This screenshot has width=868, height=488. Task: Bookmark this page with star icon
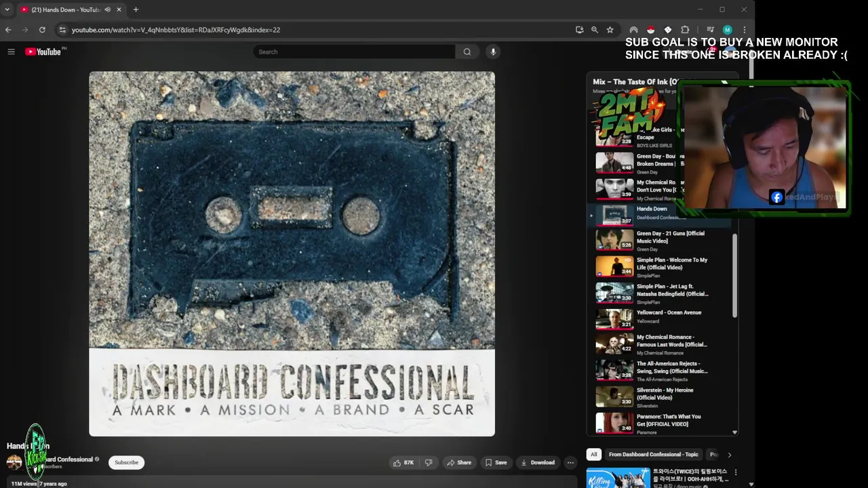(610, 30)
